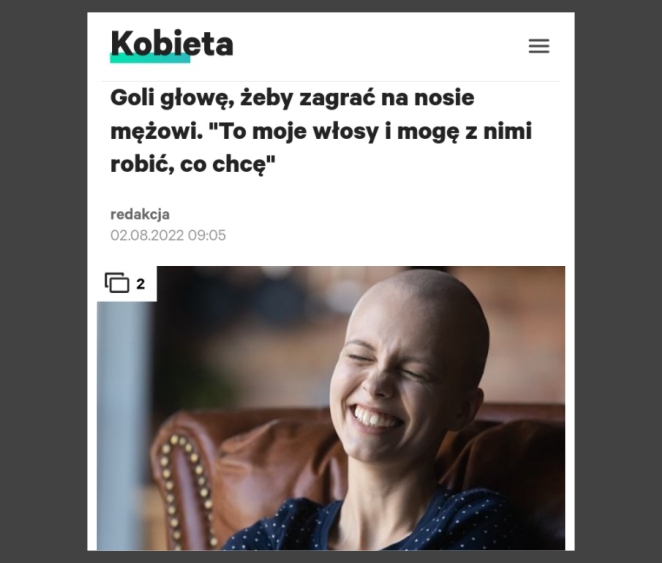
Task: Open the article headline about shaving head
Action: pyautogui.click(x=321, y=131)
